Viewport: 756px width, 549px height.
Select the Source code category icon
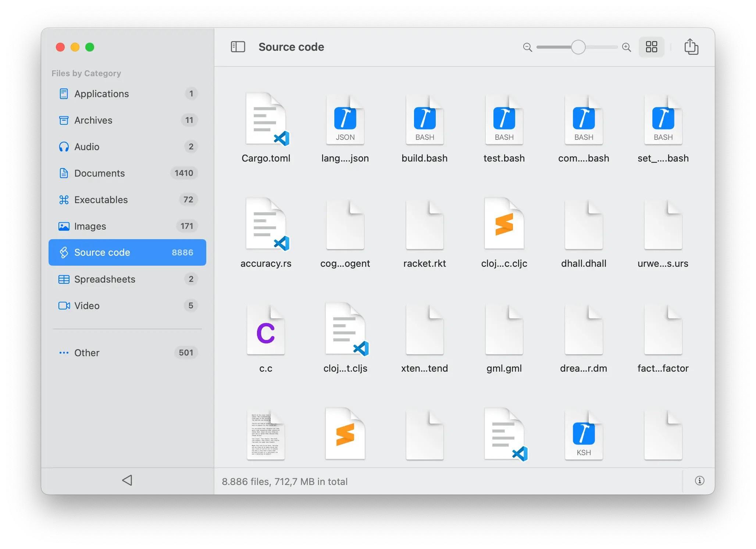tap(64, 252)
